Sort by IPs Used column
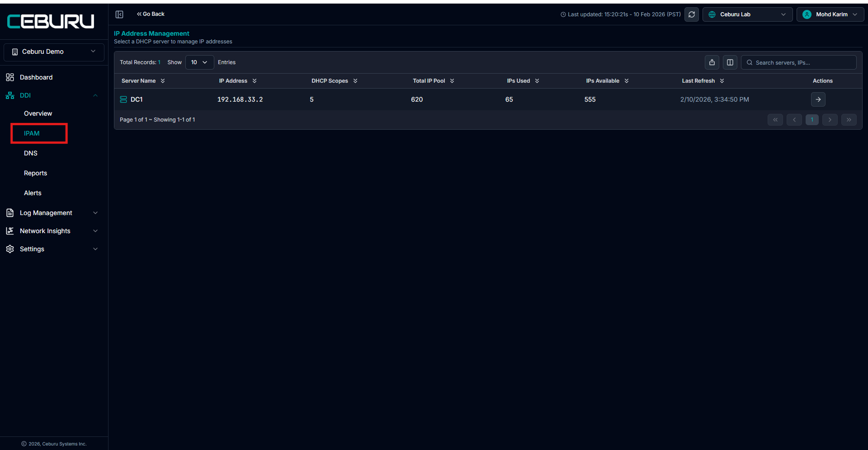This screenshot has height=450, width=868. (523, 81)
